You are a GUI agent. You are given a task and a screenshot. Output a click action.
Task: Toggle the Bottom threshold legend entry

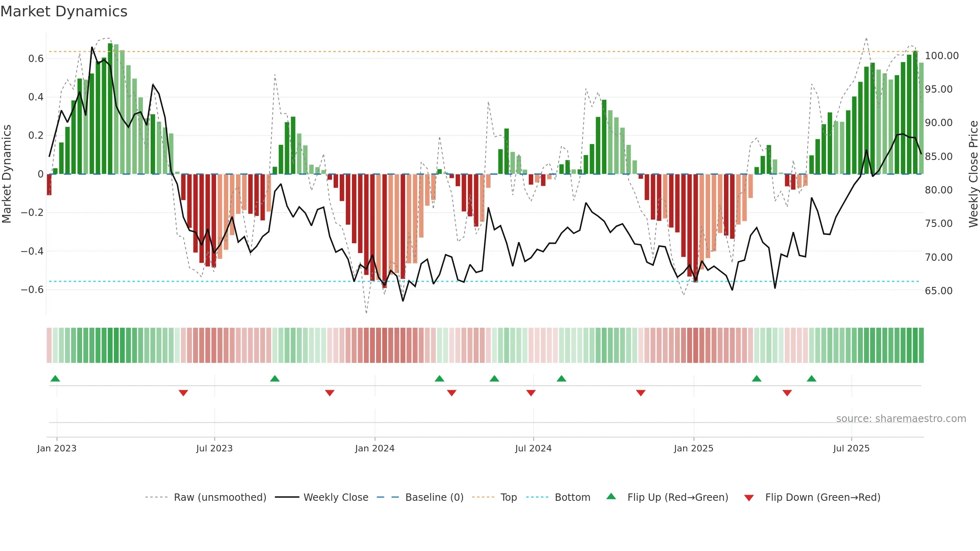[x=558, y=497]
